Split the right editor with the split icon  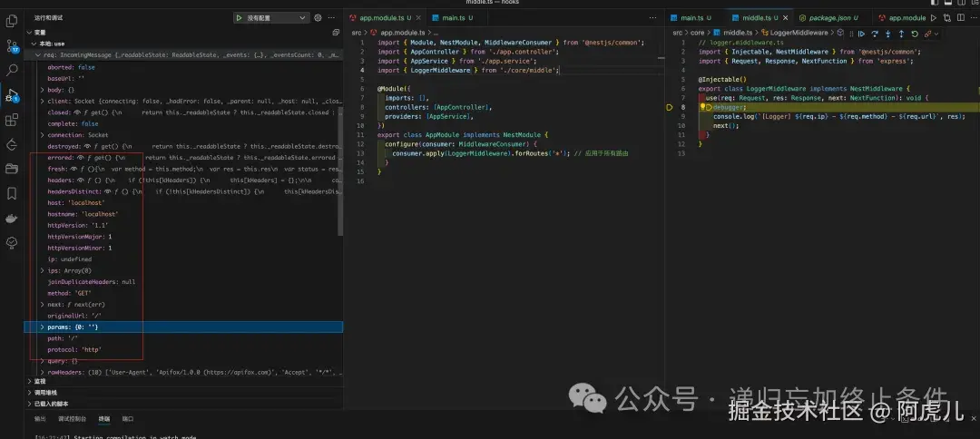(x=960, y=18)
